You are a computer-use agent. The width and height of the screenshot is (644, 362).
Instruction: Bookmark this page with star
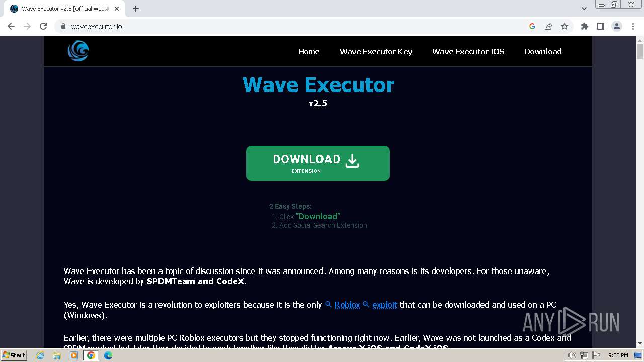565,26
